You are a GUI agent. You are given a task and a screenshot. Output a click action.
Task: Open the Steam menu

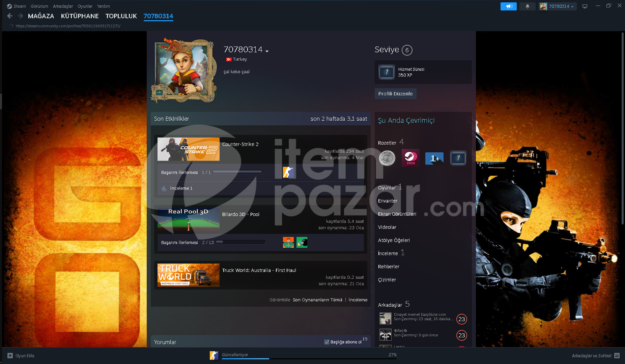tap(20, 6)
